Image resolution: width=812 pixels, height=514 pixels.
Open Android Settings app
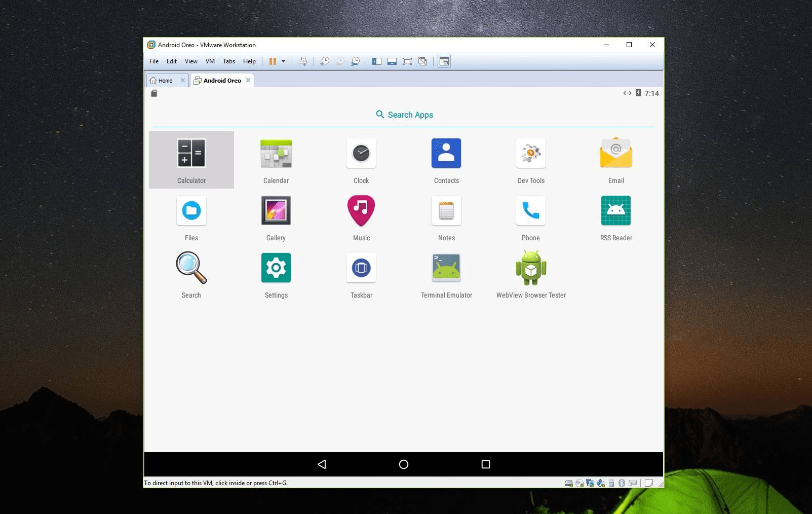[x=276, y=274]
